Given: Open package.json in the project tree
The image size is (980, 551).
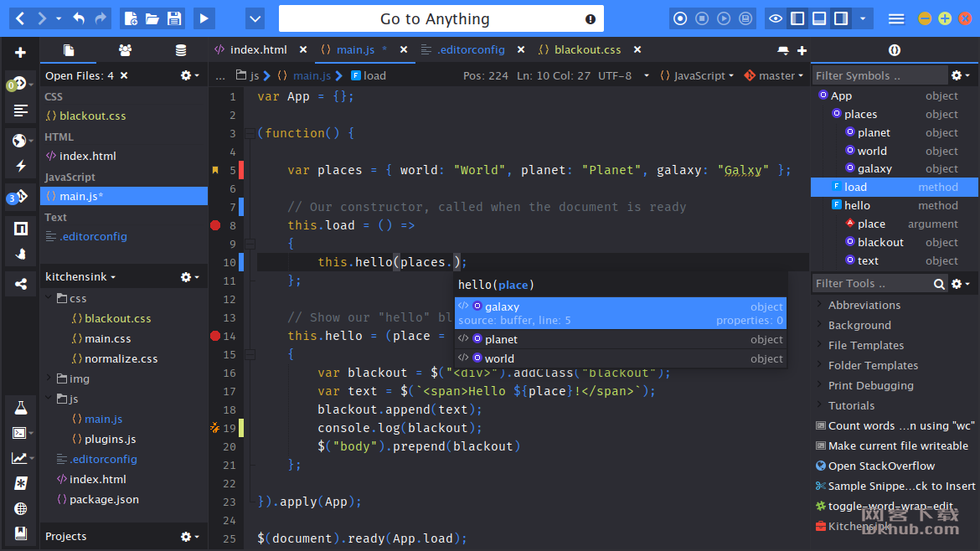Looking at the screenshot, I should click(x=104, y=499).
